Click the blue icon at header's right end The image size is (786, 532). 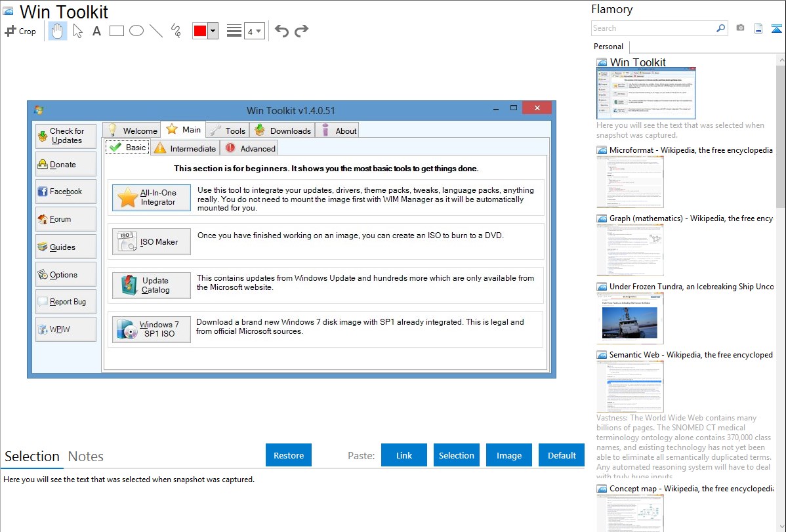[776, 29]
